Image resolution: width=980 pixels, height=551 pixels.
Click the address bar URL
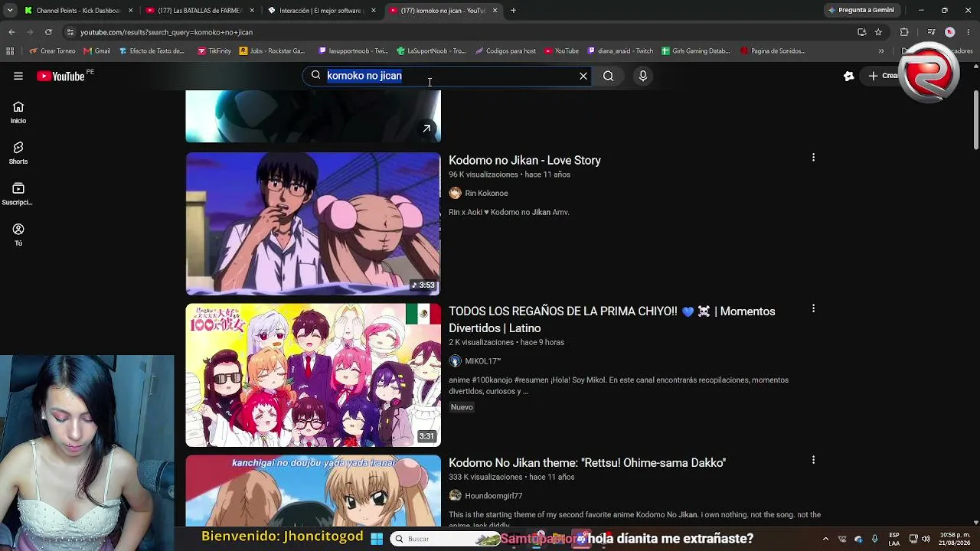click(x=166, y=32)
